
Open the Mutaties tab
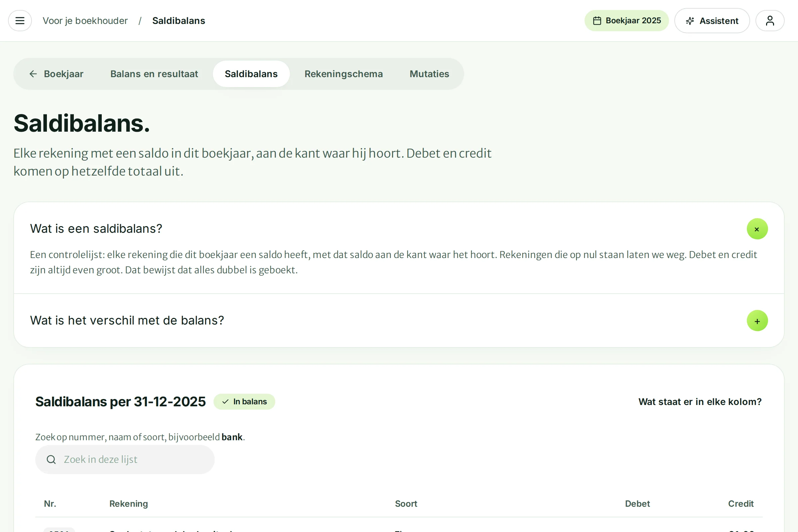(x=429, y=74)
